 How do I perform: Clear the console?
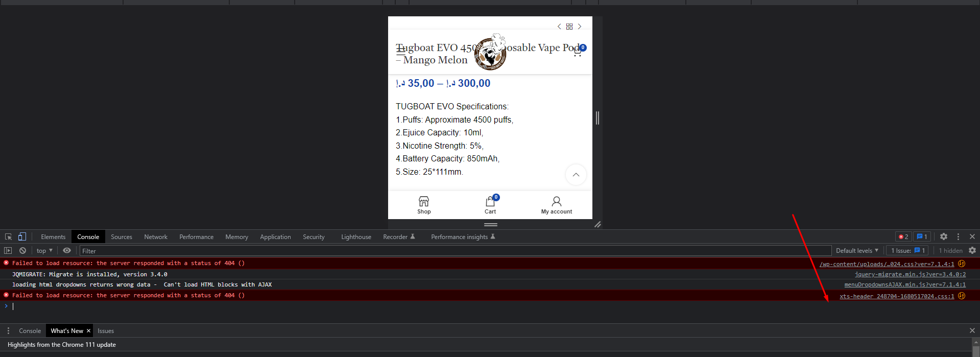click(22, 251)
